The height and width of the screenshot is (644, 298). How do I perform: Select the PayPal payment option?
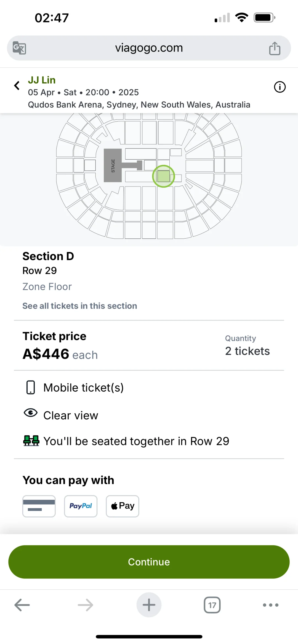click(81, 506)
